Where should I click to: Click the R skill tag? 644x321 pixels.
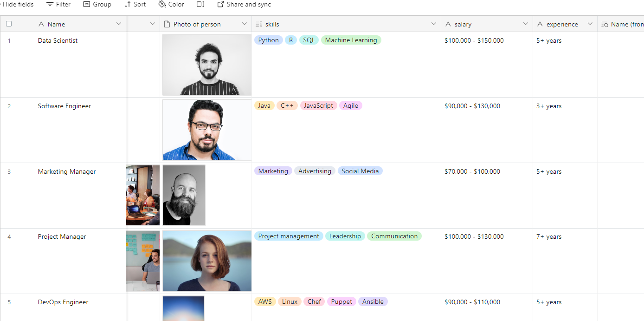pos(291,40)
